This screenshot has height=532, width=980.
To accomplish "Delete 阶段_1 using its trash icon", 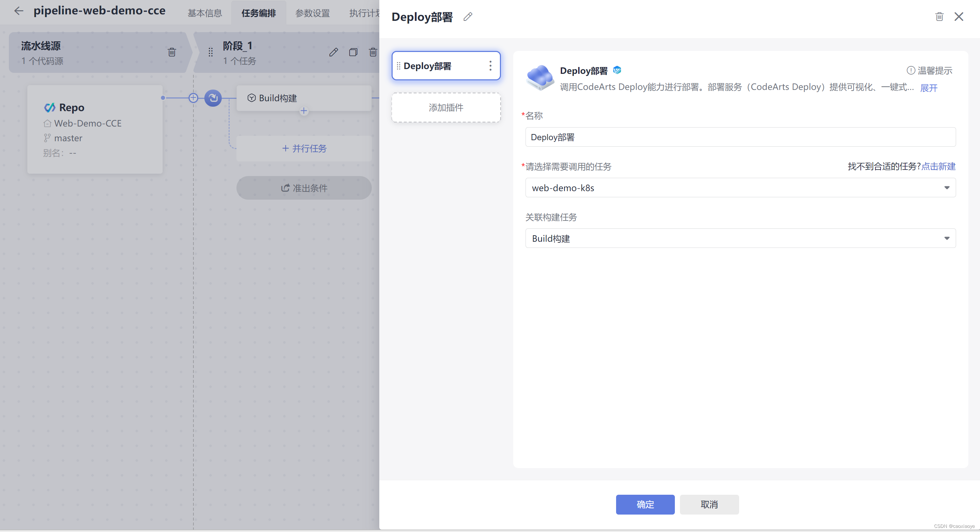I will [373, 52].
